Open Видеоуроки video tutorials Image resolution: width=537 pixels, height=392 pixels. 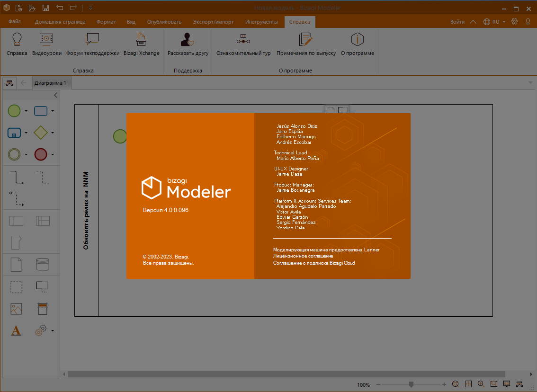tap(47, 44)
